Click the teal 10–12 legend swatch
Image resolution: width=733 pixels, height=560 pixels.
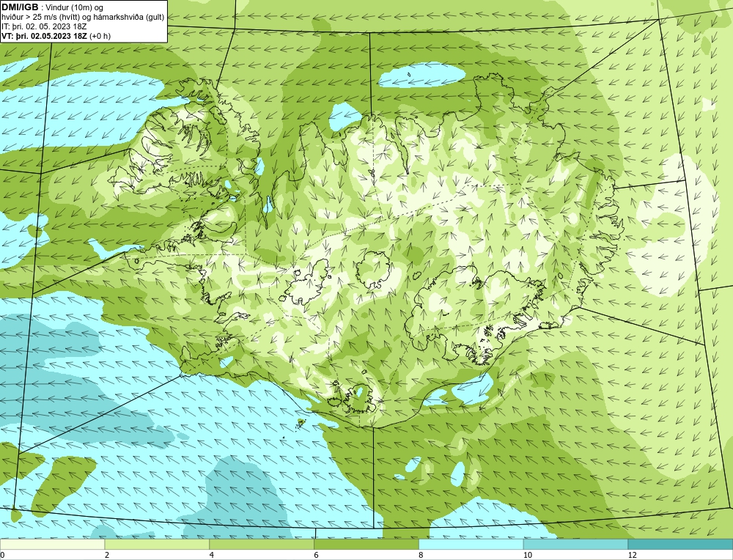pos(576,545)
